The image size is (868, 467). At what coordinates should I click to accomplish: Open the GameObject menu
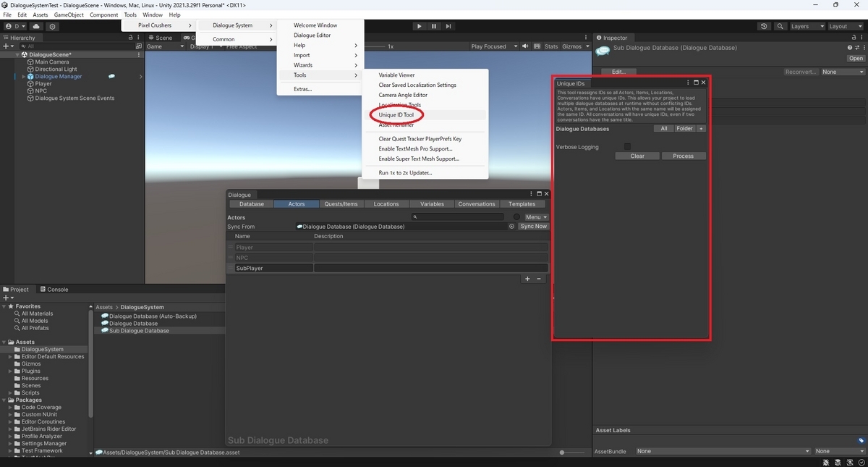pos(69,14)
